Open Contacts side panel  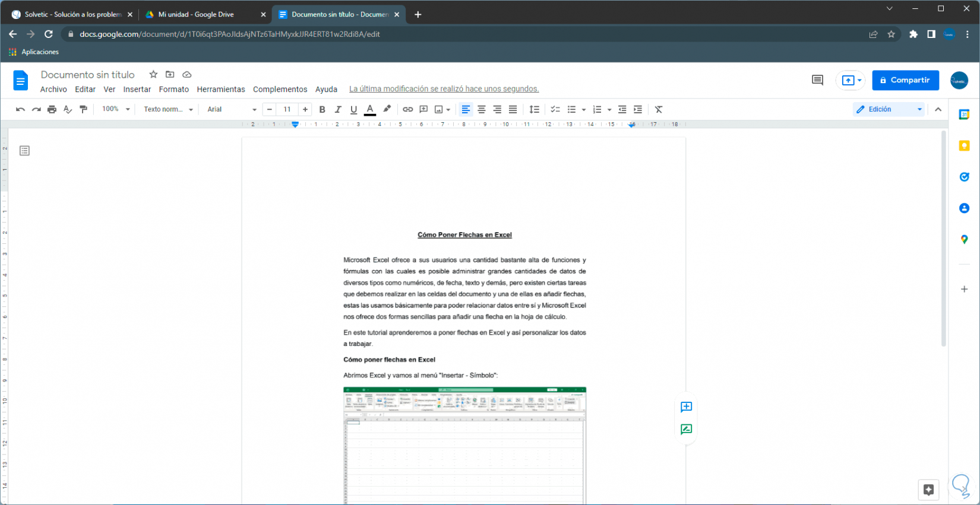click(964, 208)
